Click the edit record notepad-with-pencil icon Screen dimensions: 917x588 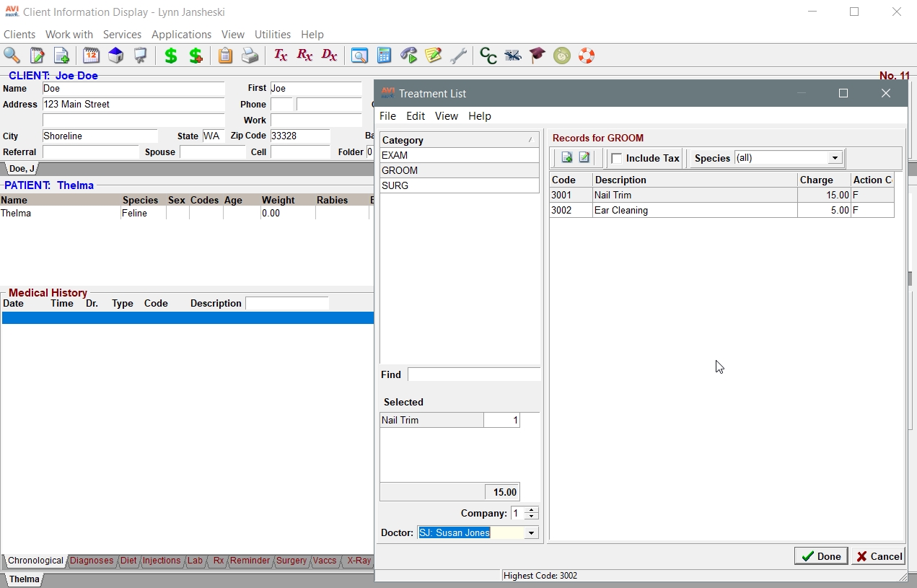[x=37, y=56]
